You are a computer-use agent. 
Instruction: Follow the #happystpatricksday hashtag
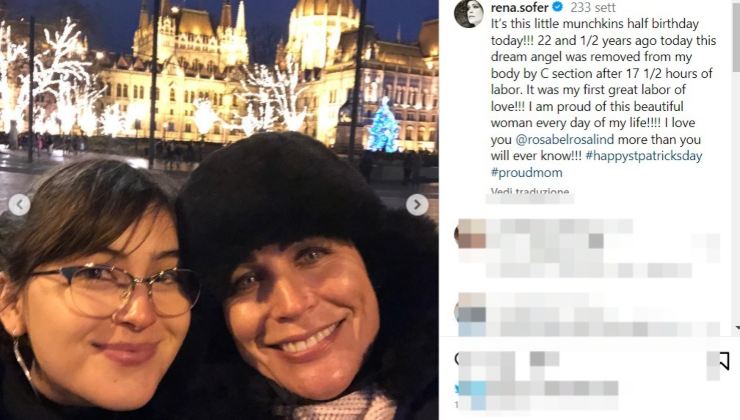point(644,156)
